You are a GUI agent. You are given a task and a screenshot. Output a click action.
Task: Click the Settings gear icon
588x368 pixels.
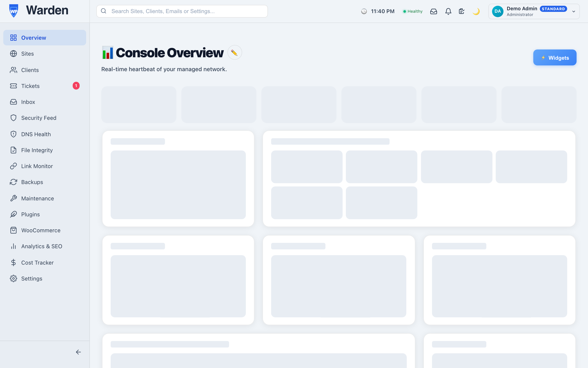[x=13, y=278]
